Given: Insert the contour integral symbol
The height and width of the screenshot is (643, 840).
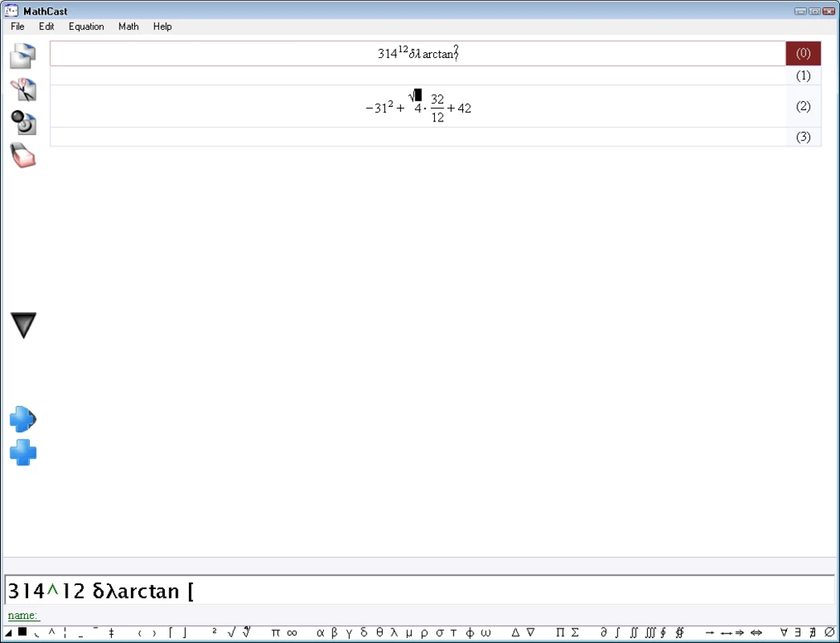Looking at the screenshot, I should 663,633.
